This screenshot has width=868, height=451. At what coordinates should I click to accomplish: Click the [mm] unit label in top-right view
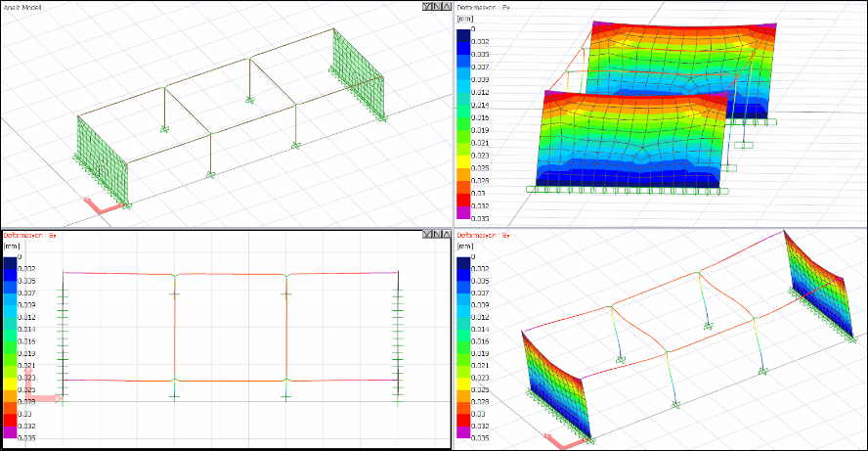(x=466, y=20)
